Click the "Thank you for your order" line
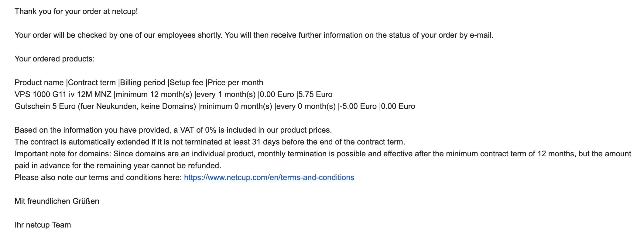 (x=76, y=12)
